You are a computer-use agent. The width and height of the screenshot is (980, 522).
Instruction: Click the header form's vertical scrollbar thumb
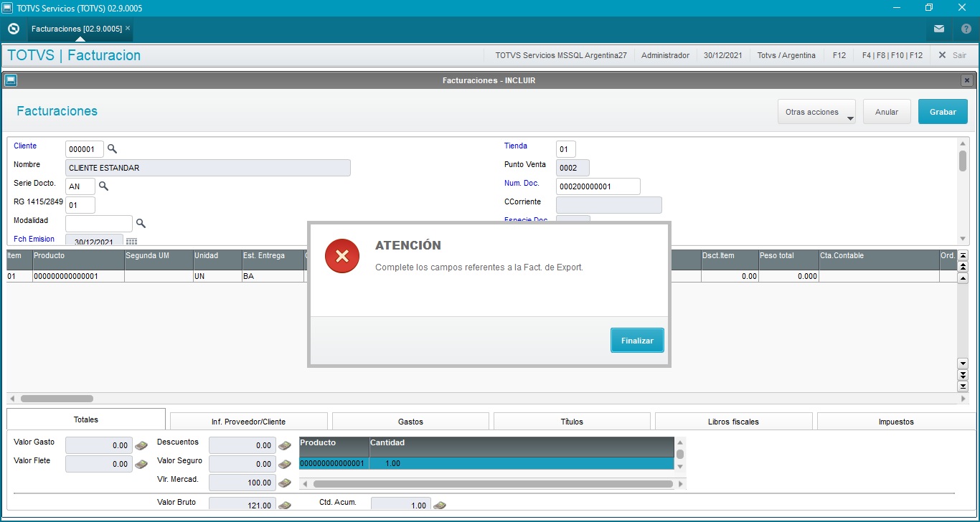coord(963,160)
